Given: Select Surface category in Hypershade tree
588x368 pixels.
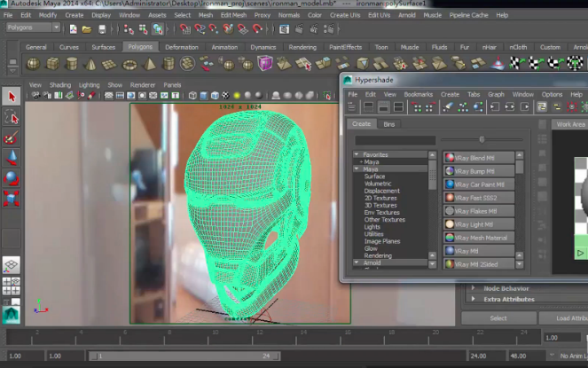Looking at the screenshot, I should coord(374,176).
